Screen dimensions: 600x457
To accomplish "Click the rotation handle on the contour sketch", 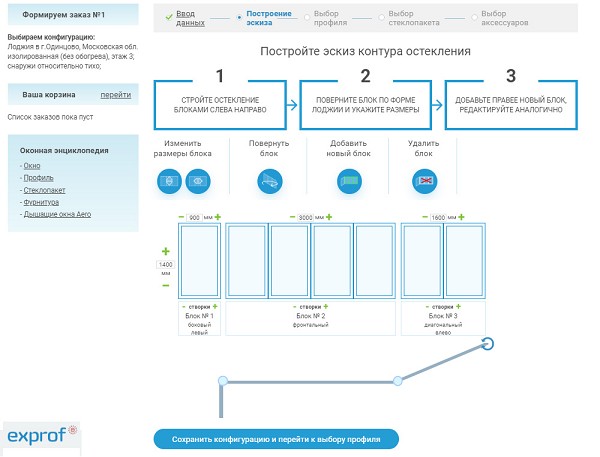I will tap(488, 344).
